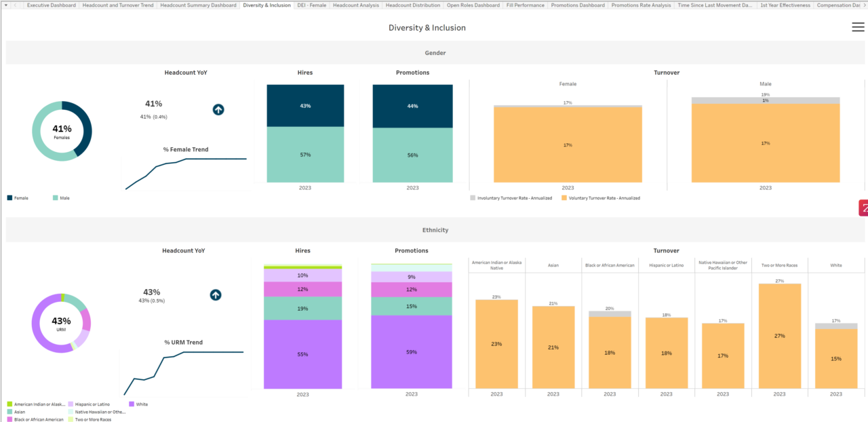The height and width of the screenshot is (422, 868).
Task: Go to Open Roles Dashboard tab
Action: point(473,5)
